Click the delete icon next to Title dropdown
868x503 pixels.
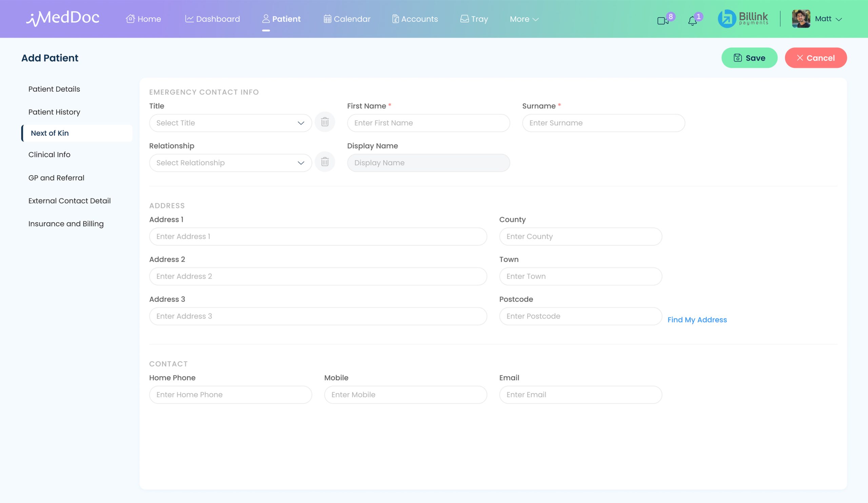[325, 122]
